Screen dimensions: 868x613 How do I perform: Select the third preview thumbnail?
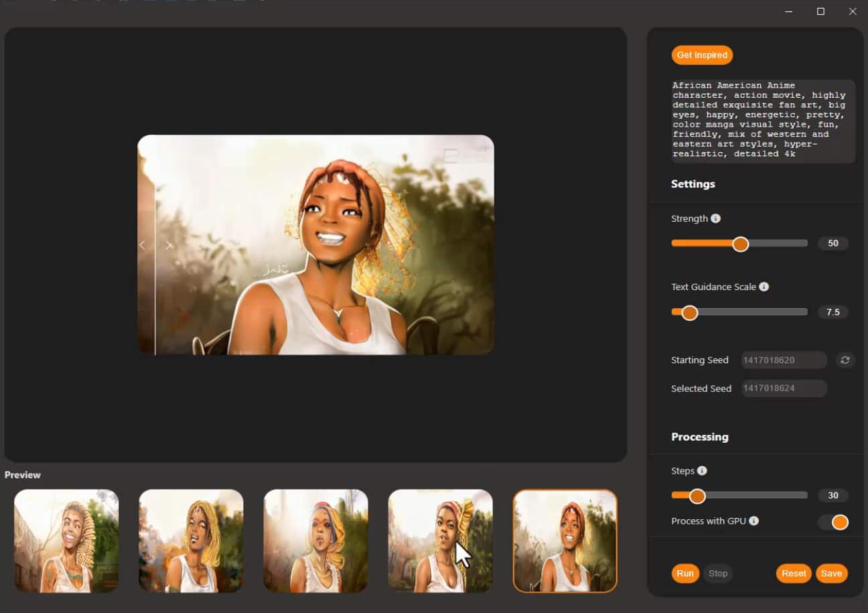click(315, 541)
